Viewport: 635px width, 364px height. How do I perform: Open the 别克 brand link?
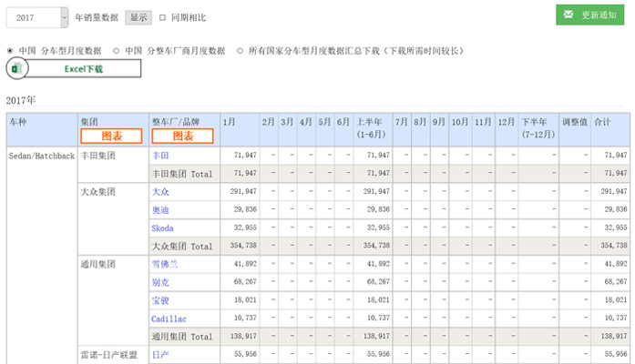tap(160, 282)
